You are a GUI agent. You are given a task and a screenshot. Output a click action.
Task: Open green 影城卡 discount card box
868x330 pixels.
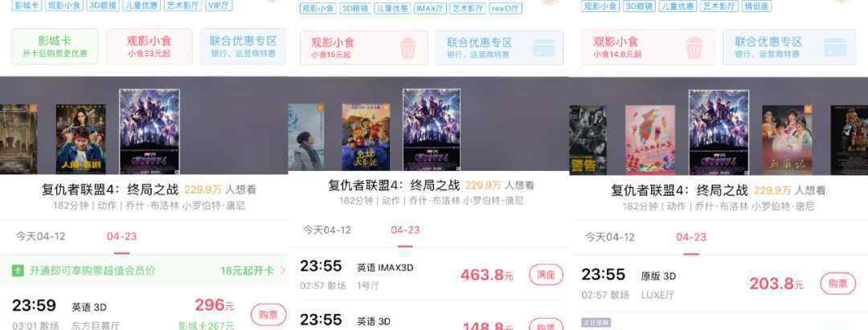[55, 47]
